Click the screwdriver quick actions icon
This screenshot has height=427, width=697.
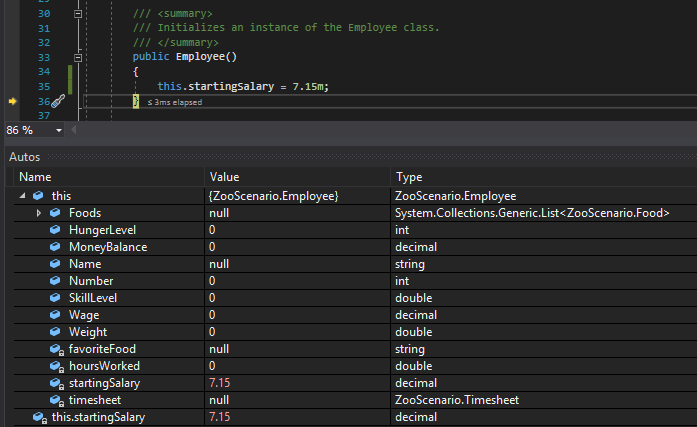pyautogui.click(x=57, y=102)
